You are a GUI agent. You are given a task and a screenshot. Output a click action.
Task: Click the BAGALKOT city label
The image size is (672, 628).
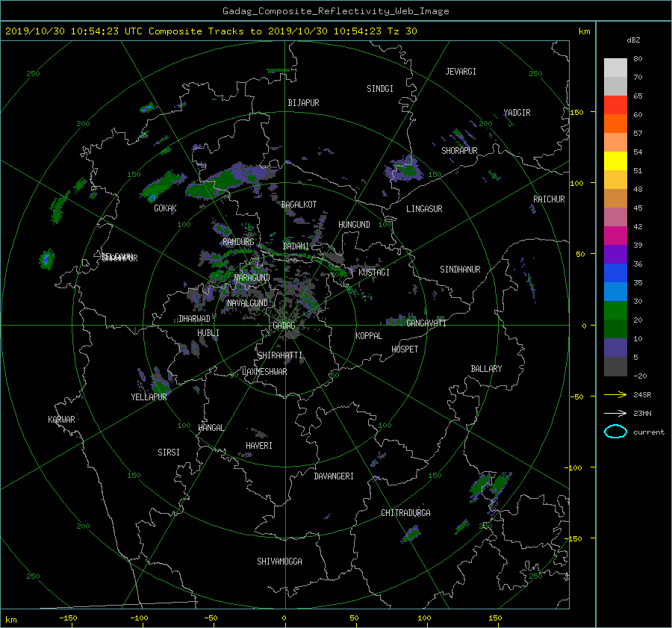299,205
